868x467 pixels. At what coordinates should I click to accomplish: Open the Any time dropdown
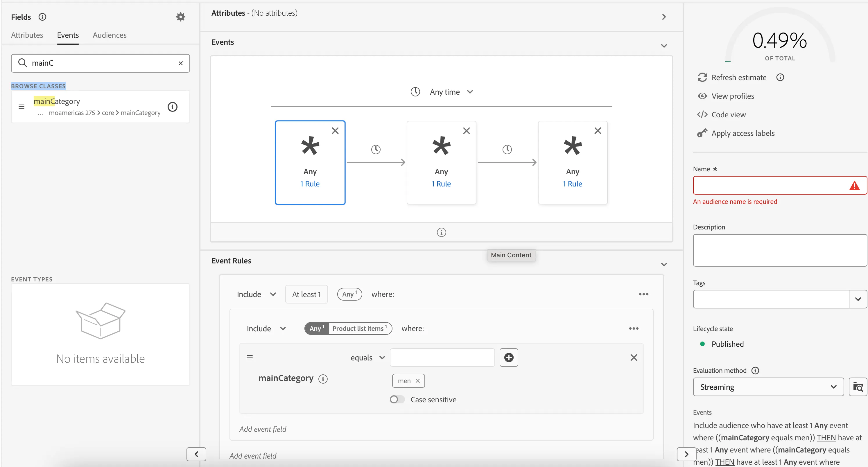451,92
